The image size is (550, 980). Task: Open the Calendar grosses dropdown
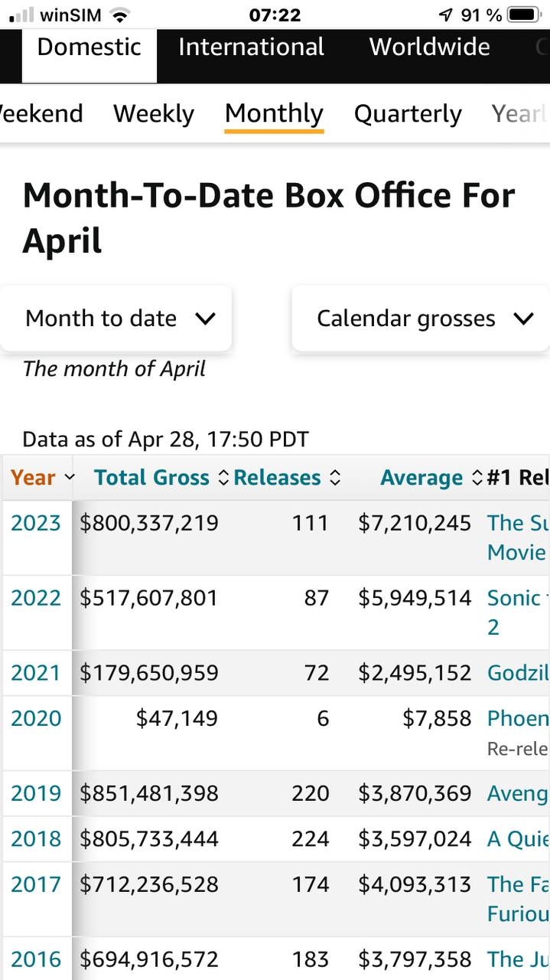coord(419,318)
